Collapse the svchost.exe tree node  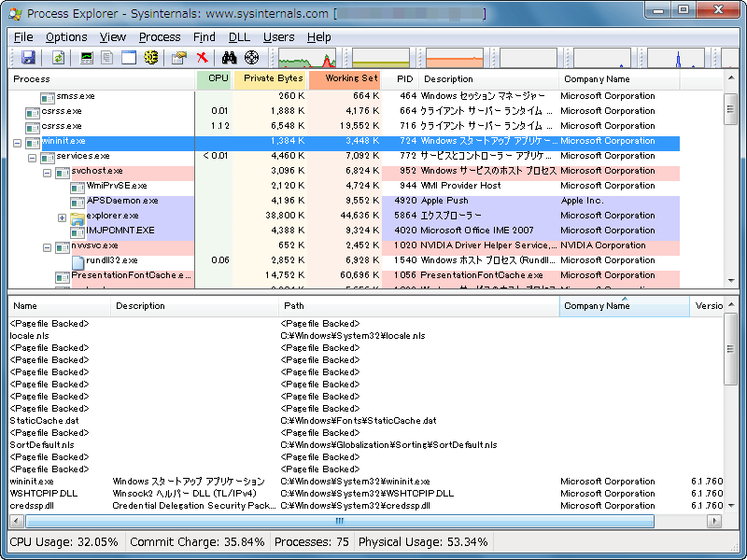pos(48,172)
